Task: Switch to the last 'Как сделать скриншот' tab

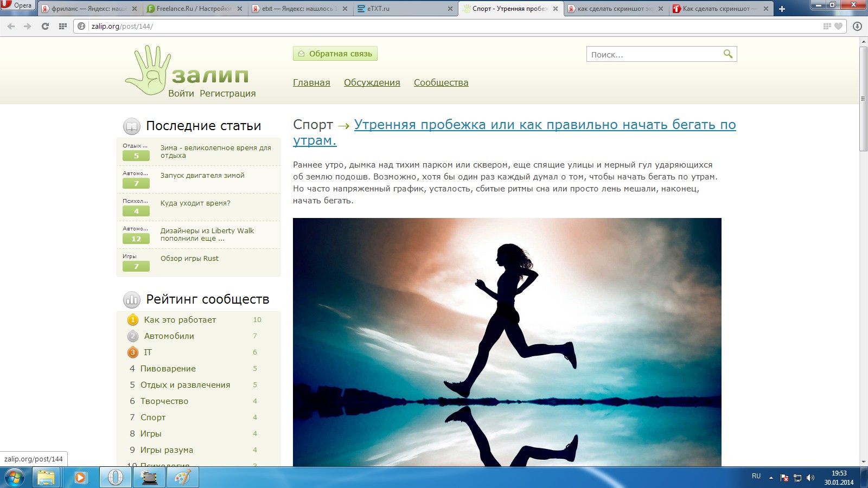Action: (720, 9)
